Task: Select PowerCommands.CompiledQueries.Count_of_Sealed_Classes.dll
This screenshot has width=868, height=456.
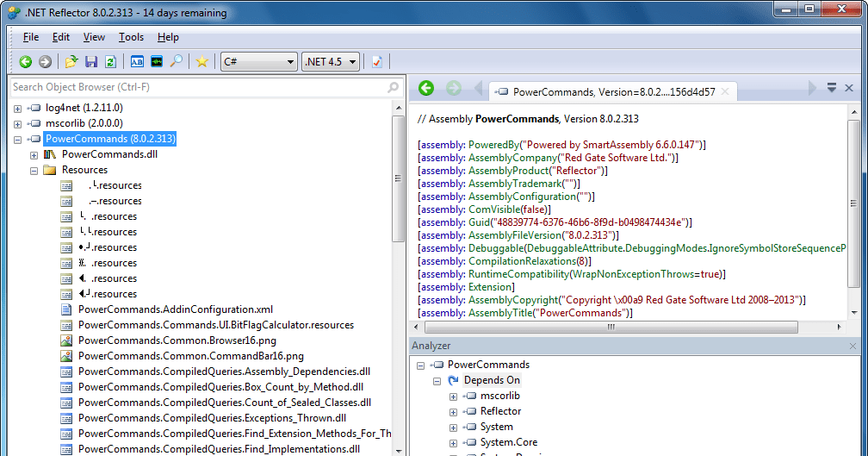Action: (x=225, y=403)
